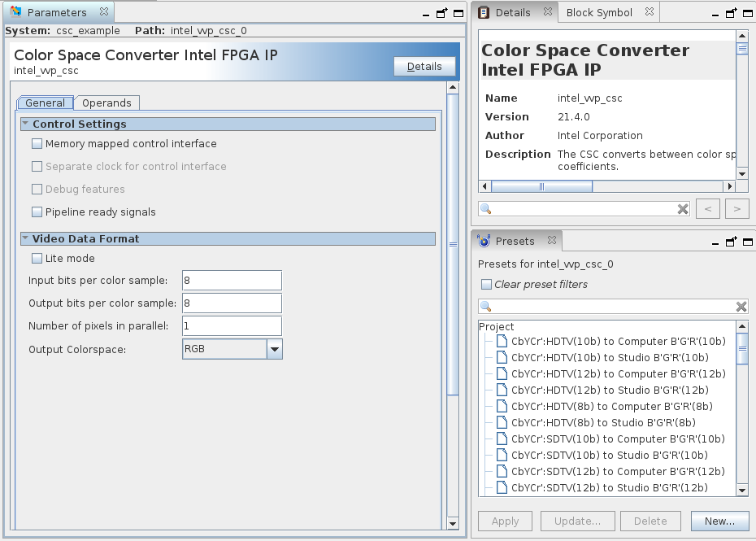Viewport: 756px width, 541px height.
Task: Go to next search result in Details
Action: [736, 209]
